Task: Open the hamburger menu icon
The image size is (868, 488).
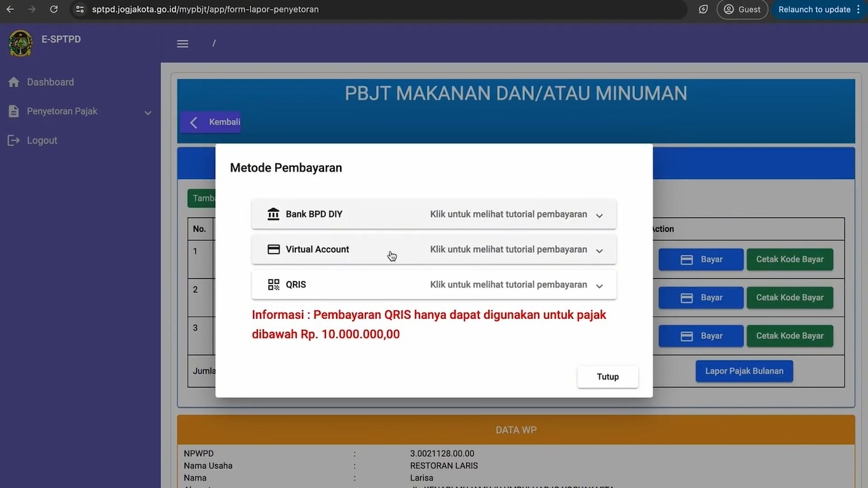Action: (x=183, y=43)
